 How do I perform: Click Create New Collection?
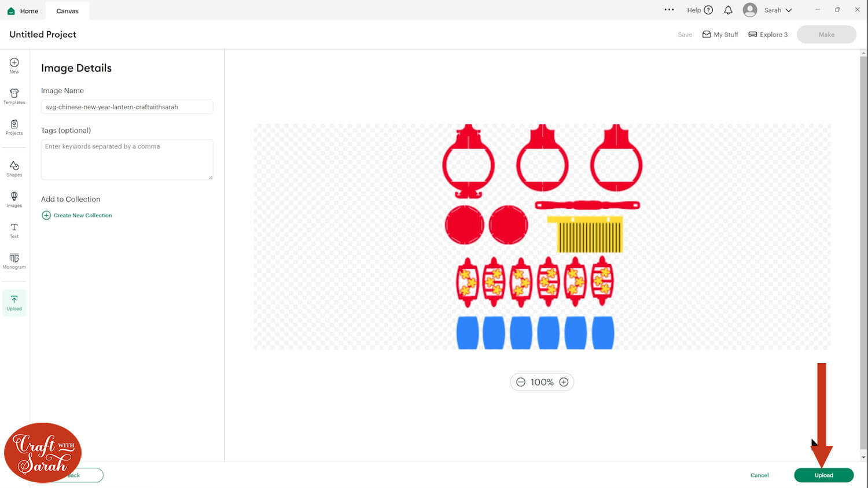tap(77, 215)
